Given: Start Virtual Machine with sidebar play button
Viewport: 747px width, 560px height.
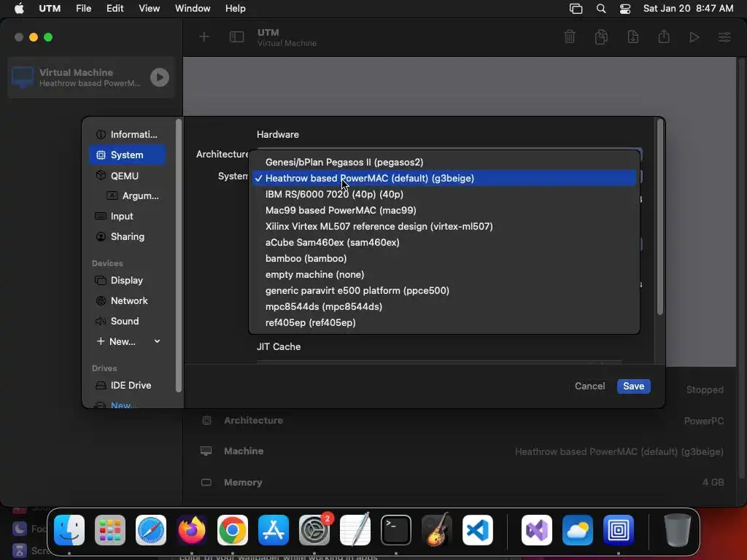Looking at the screenshot, I should click(160, 77).
